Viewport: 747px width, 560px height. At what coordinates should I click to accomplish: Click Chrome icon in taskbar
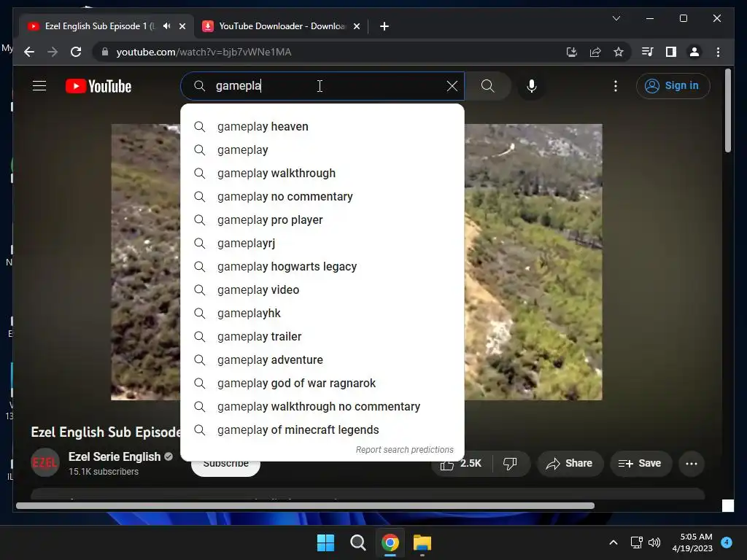coord(390,542)
